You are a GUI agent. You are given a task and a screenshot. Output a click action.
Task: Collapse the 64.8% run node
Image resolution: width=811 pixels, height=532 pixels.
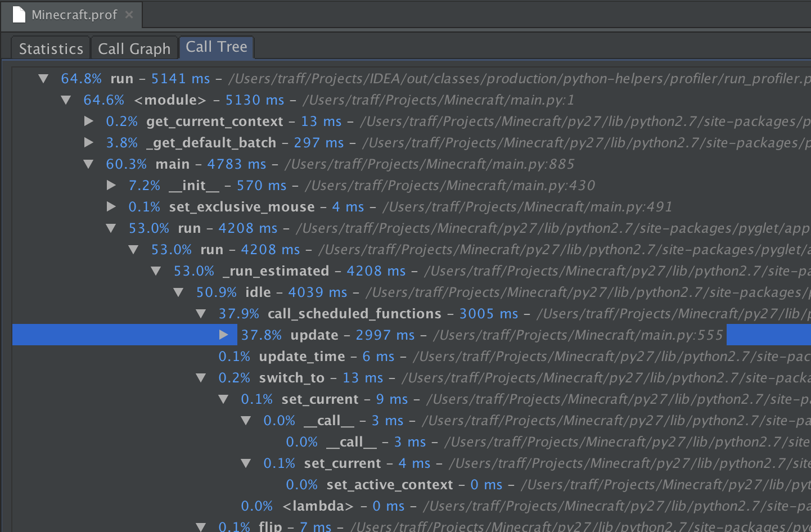coord(43,79)
